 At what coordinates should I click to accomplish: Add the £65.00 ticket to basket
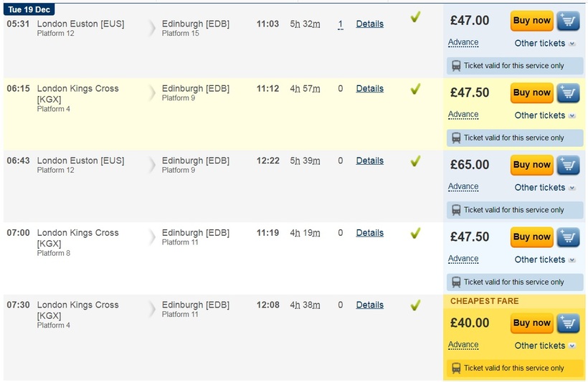[x=569, y=165]
